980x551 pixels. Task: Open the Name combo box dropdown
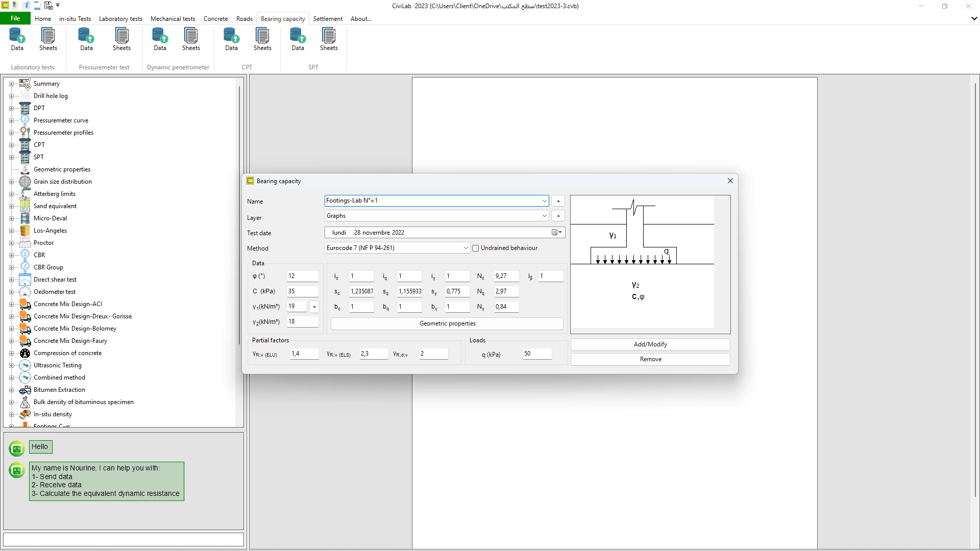[x=544, y=201]
